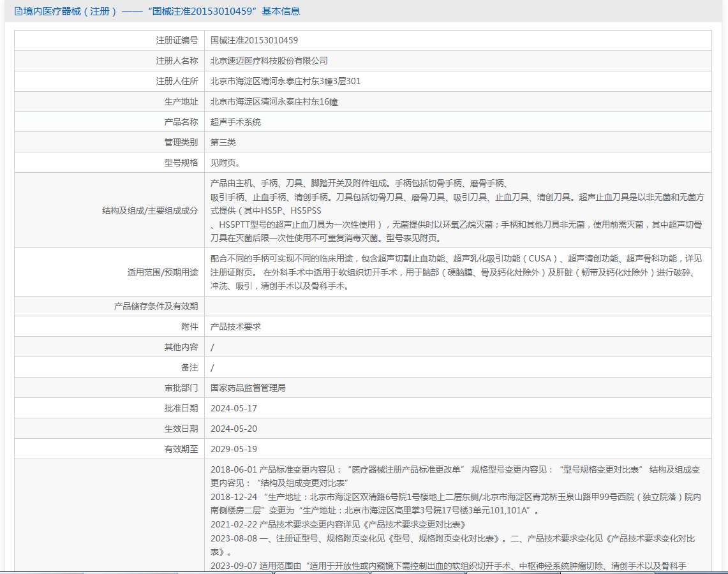Image resolution: width=728 pixels, height=574 pixels.
Task: Click the 备注 row label
Action: point(189,367)
